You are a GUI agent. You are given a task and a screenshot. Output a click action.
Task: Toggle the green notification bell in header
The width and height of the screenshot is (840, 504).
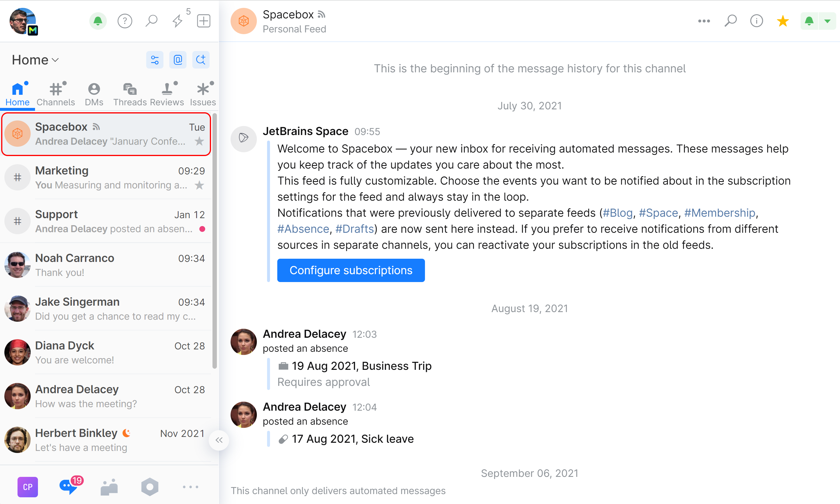[809, 21]
